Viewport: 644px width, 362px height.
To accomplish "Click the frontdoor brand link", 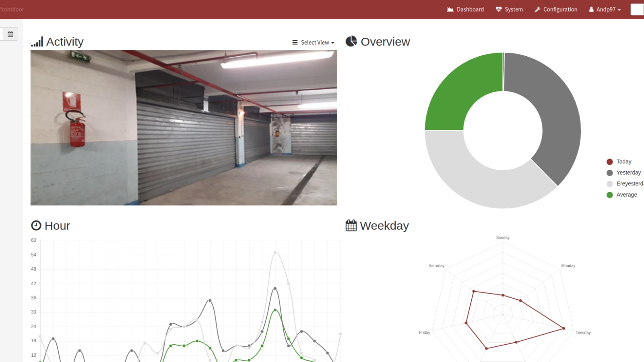I will 12,9.
